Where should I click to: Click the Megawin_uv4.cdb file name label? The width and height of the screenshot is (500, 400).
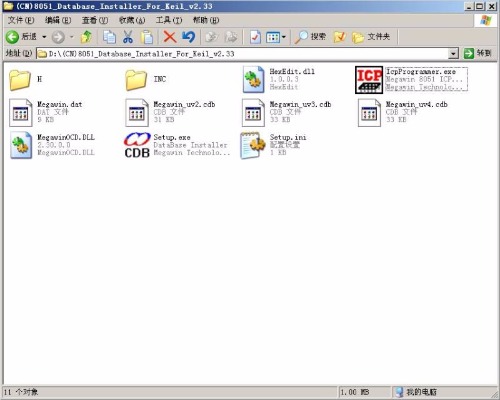coord(417,104)
